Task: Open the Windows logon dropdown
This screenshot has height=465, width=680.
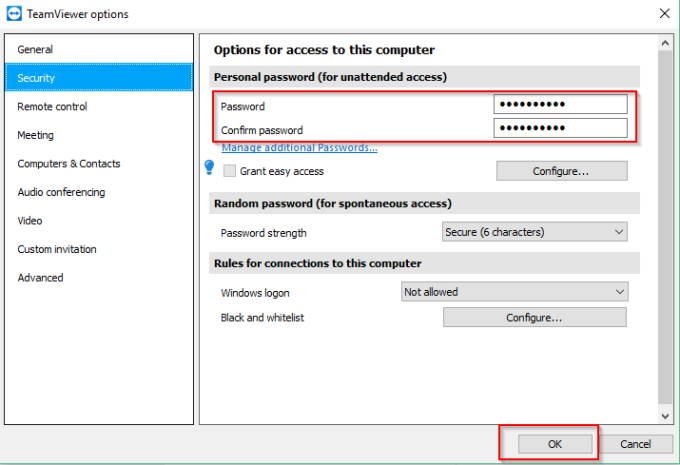Action: coord(514,292)
